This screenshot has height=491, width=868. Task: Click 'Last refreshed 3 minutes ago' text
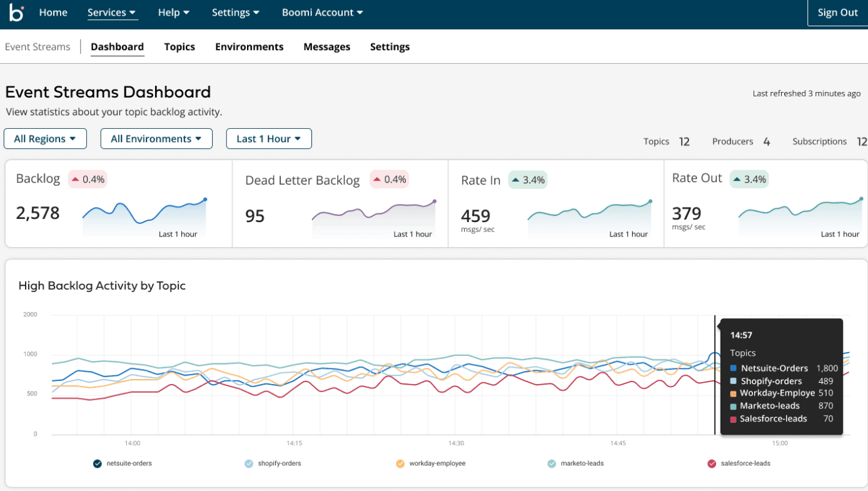tap(807, 94)
